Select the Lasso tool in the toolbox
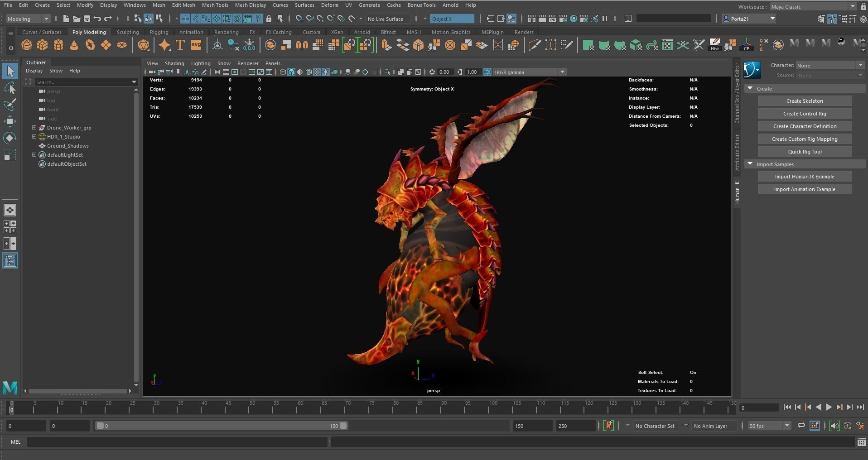Image resolution: width=868 pixels, height=460 pixels. point(10,89)
